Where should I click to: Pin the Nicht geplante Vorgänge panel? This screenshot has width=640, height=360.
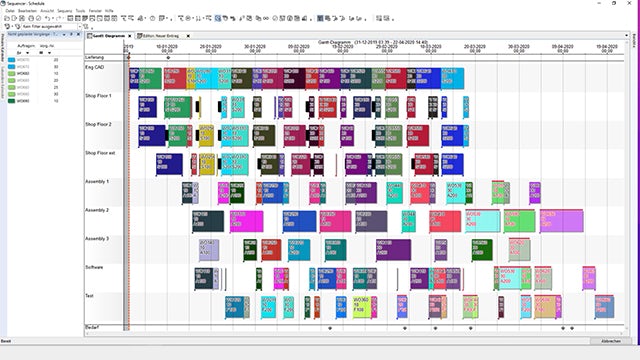coord(71,35)
